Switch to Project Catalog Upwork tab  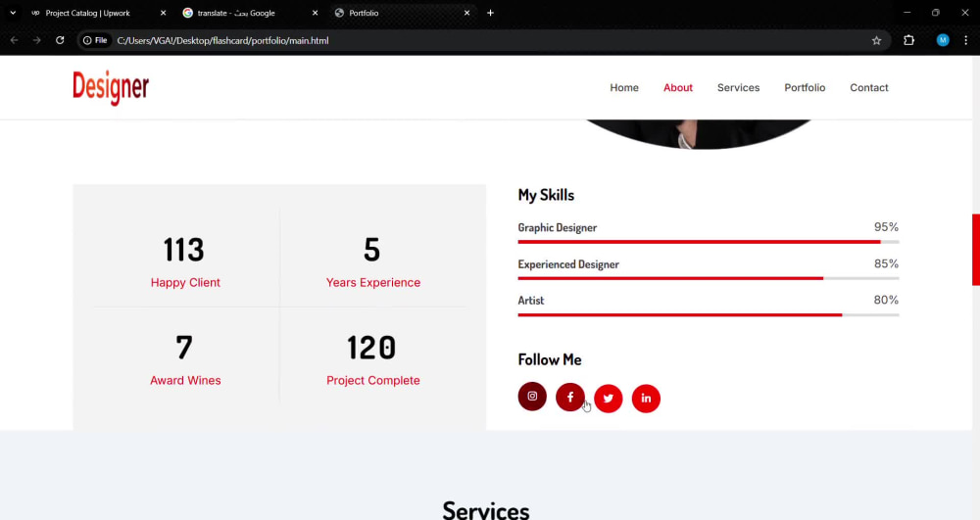click(x=98, y=13)
